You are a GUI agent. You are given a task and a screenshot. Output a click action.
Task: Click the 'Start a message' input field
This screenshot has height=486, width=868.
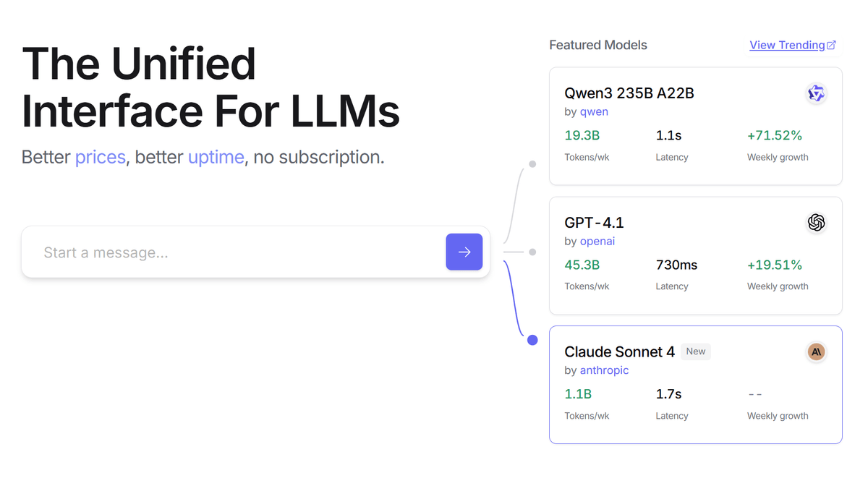point(217,252)
